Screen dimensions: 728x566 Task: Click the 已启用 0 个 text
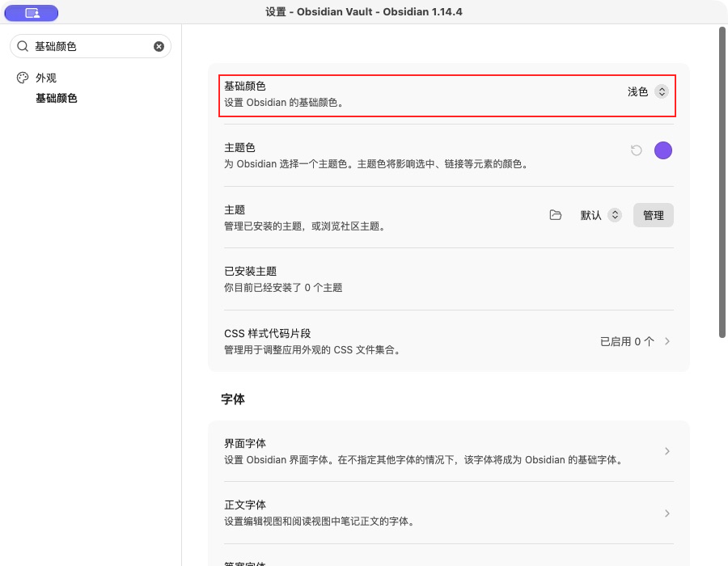point(627,342)
